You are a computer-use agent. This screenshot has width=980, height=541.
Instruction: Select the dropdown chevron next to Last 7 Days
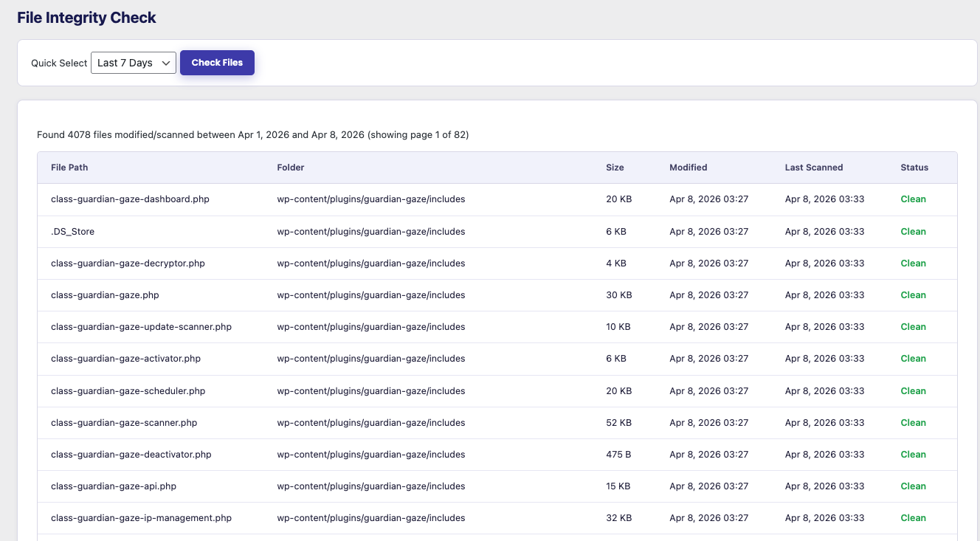point(166,63)
